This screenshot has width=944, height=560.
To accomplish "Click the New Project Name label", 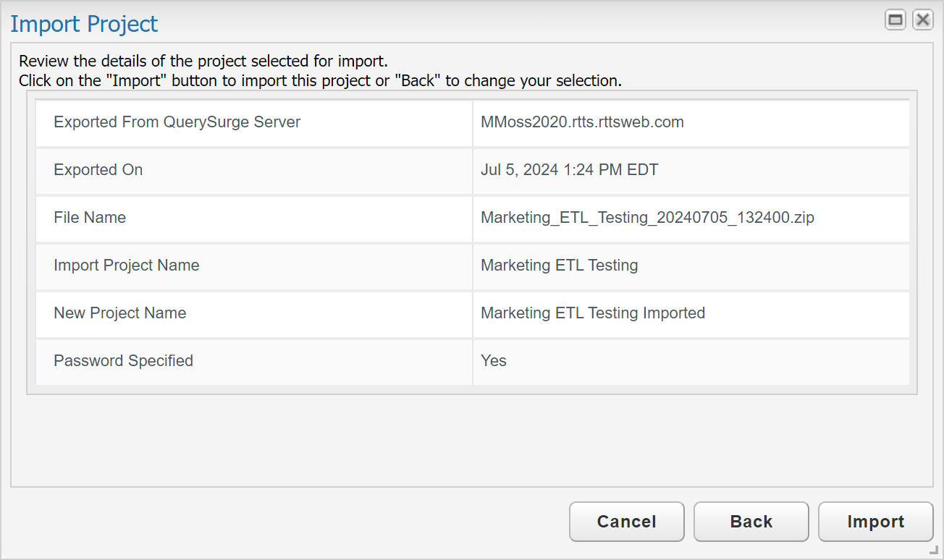I will tap(119, 313).
